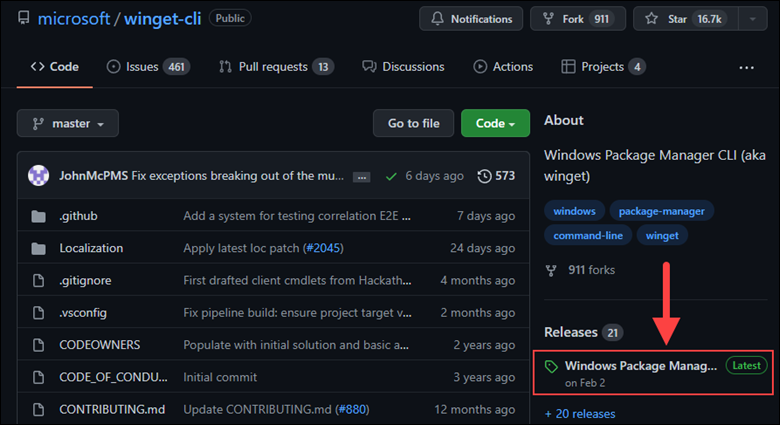Open commit First drafted client cmdlets
Viewport: 780px width, 425px height.
pyautogui.click(x=297, y=280)
